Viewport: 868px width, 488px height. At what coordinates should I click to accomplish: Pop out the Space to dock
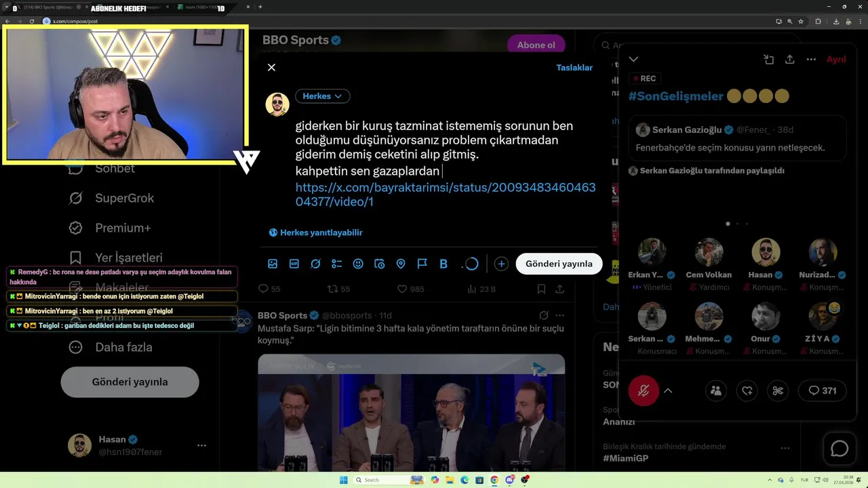click(768, 59)
